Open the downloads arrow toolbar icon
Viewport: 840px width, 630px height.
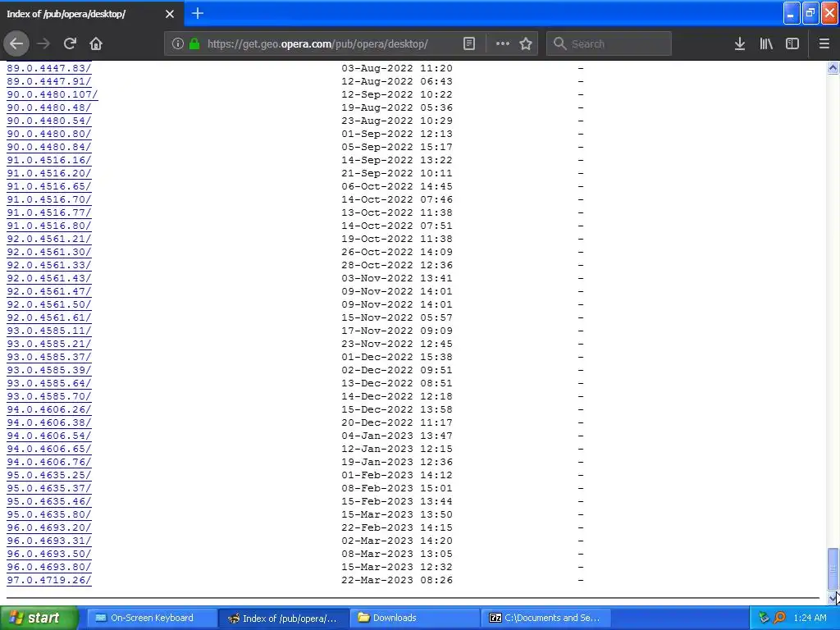(740, 44)
